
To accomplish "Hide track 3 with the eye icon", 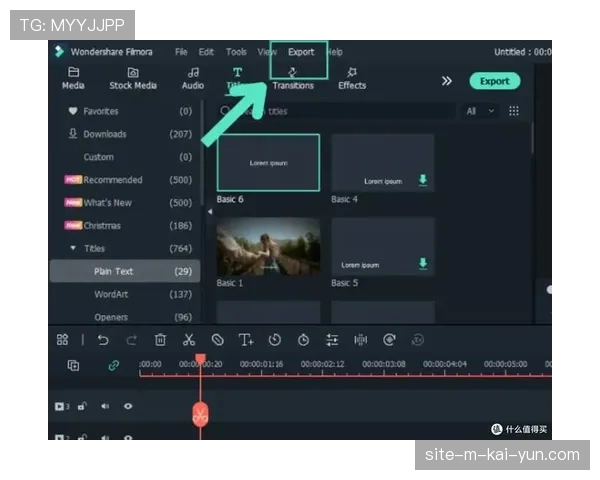I will [x=128, y=407].
